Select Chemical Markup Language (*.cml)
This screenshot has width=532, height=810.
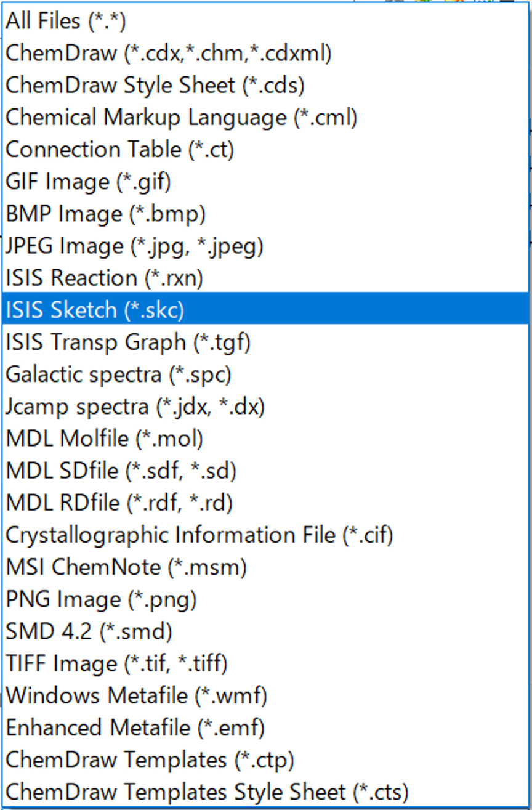tap(182, 117)
